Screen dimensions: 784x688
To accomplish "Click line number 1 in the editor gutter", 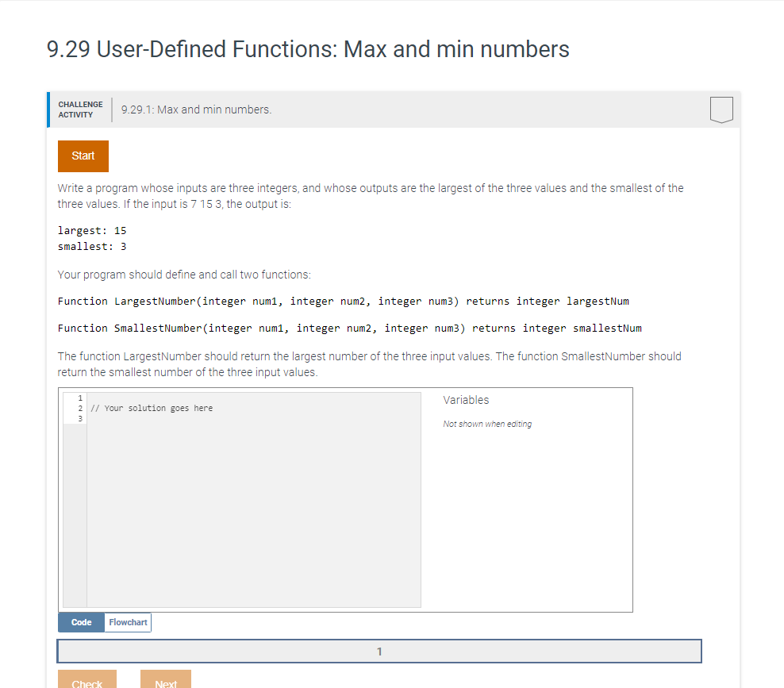I will pos(80,398).
